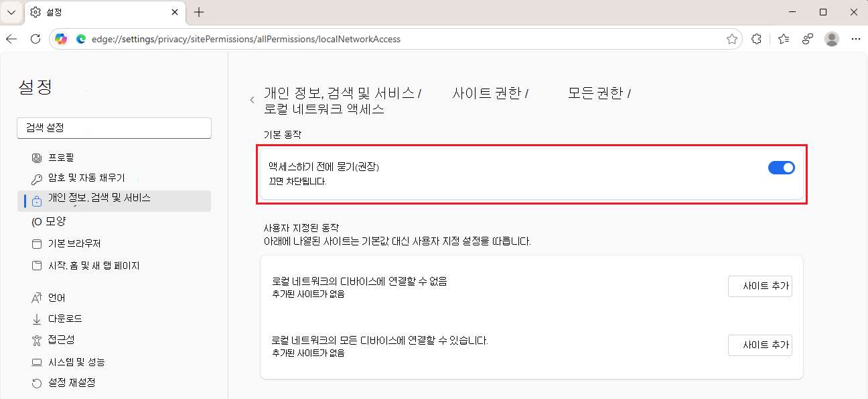868x399 pixels.
Task: Close the 설정 tab
Action: point(175,12)
